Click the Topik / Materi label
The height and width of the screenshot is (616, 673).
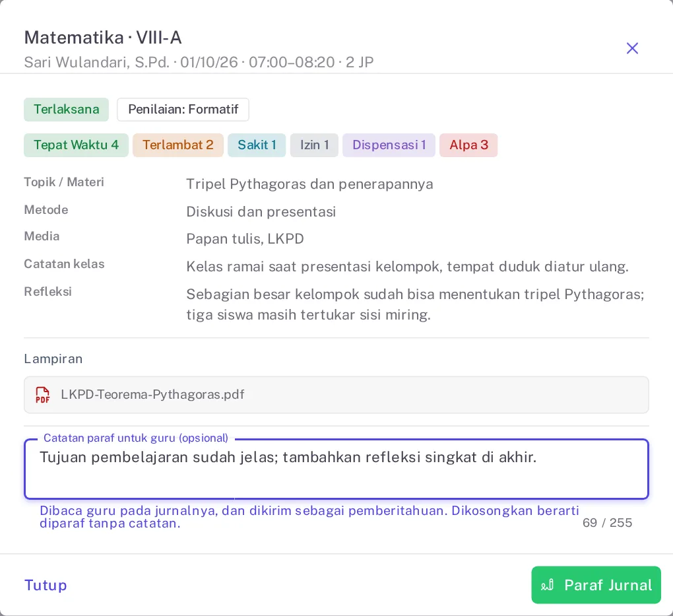click(x=64, y=182)
